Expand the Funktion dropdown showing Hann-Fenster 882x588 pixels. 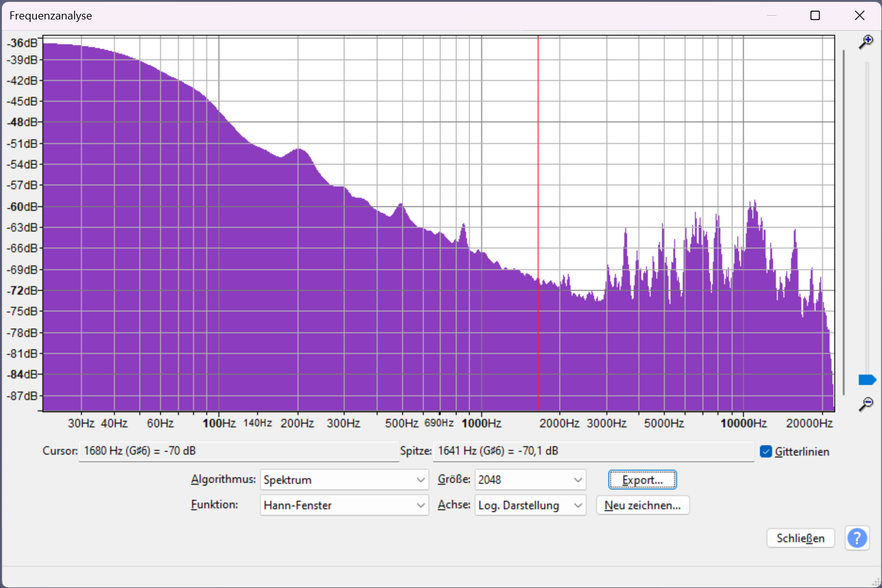[x=344, y=505]
